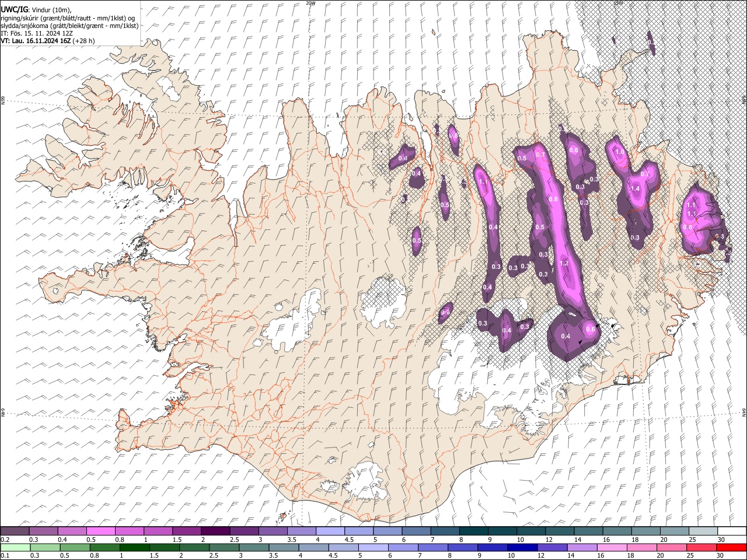Pick the white swatch after 30, top row
Image resolution: width=747 pixels, height=560 pixels.
coord(732,531)
